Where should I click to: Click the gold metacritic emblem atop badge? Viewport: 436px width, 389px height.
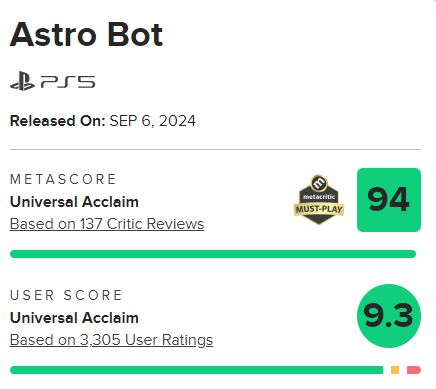click(x=319, y=182)
